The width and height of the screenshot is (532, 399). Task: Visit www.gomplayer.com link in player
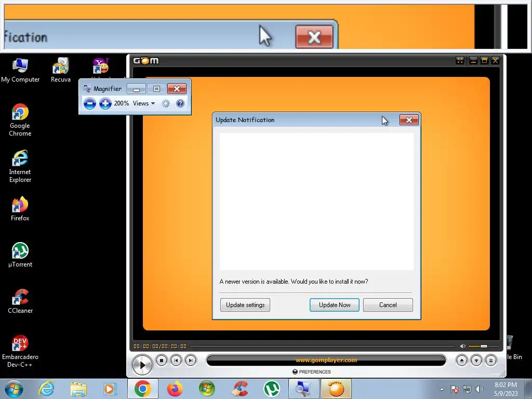pos(326,360)
